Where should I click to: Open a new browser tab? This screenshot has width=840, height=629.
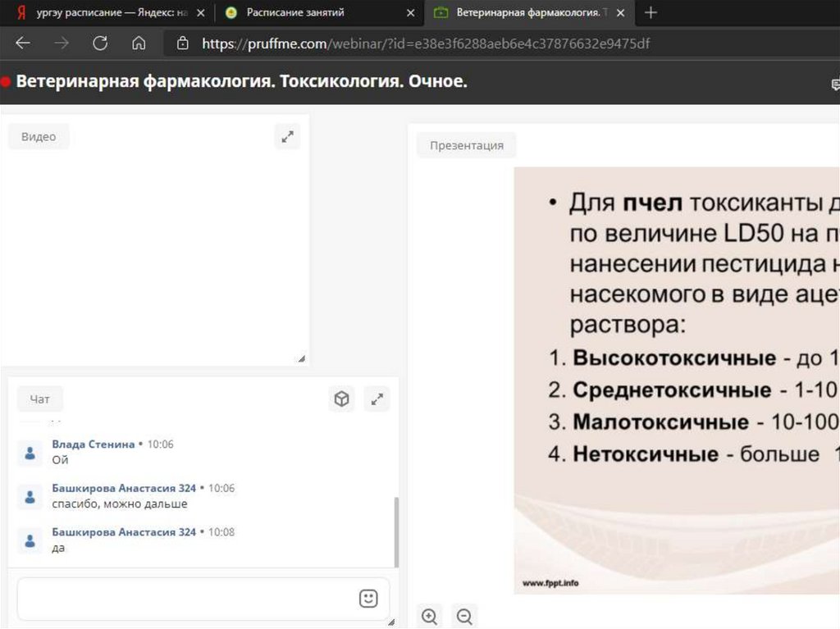[x=651, y=12]
